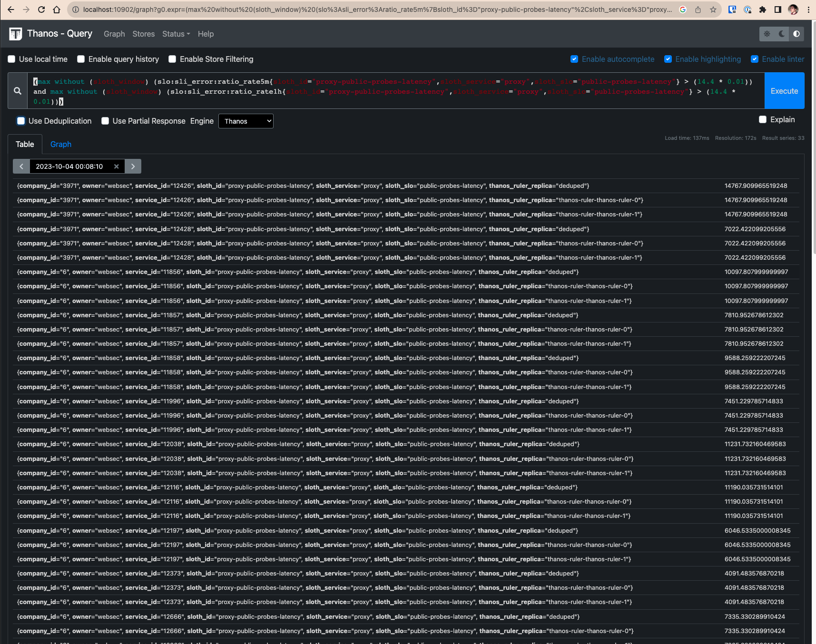The image size is (816, 644).
Task: Advance the timestamp with the next arrow
Action: click(133, 166)
